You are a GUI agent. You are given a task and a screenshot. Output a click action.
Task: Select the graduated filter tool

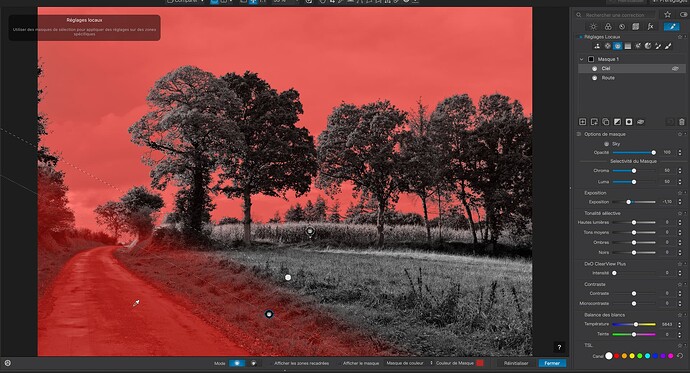pos(628,46)
